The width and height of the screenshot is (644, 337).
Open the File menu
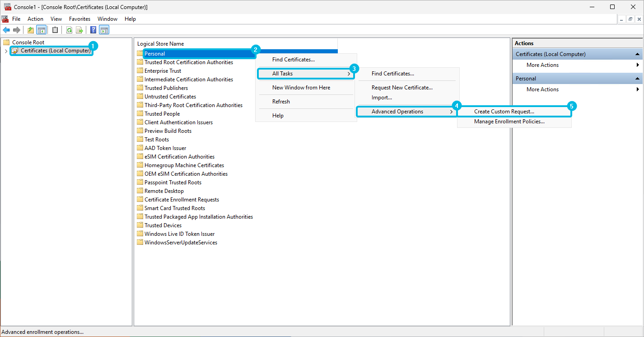pyautogui.click(x=16, y=19)
